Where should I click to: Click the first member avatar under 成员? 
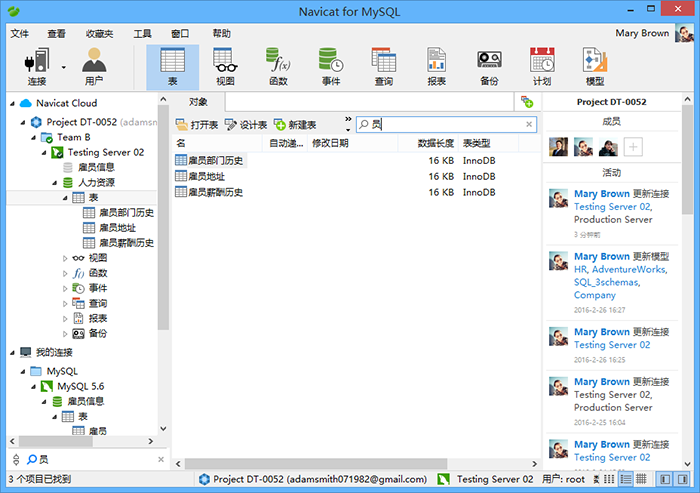click(558, 147)
